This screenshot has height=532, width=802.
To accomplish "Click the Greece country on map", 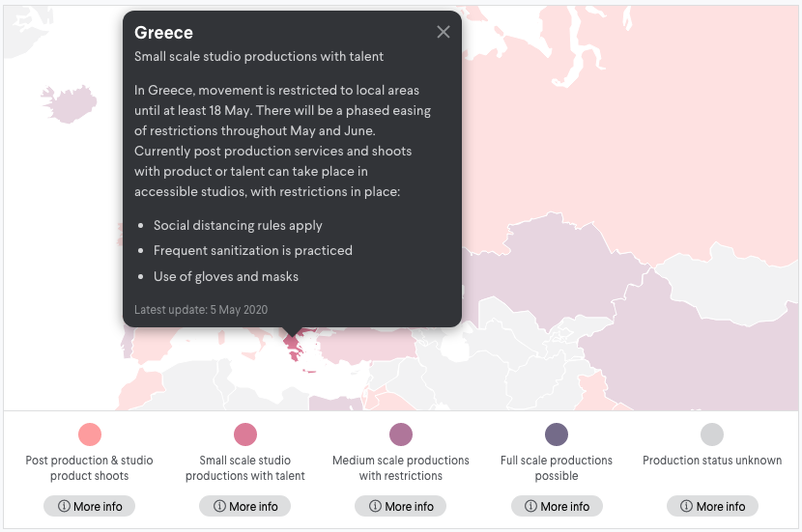I will [x=294, y=350].
